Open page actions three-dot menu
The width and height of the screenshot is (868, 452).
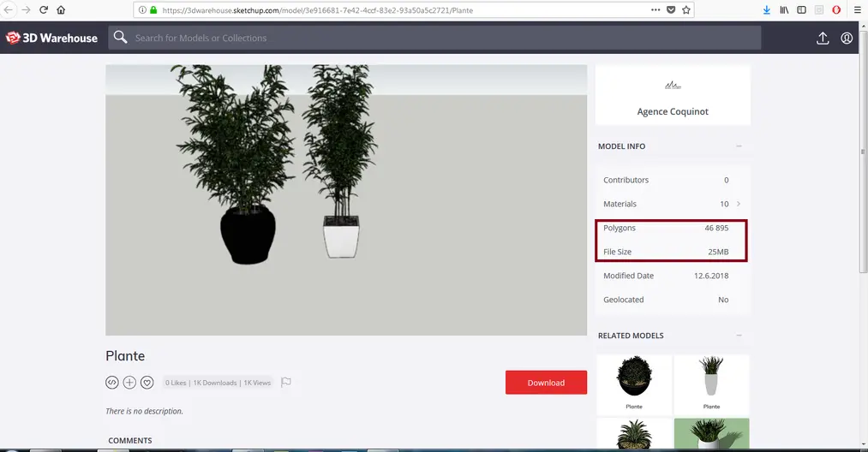pyautogui.click(x=655, y=10)
